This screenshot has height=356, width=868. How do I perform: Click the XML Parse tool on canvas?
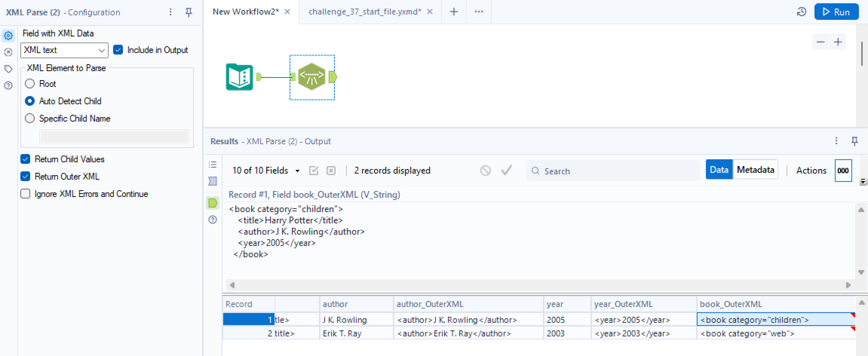pos(312,77)
